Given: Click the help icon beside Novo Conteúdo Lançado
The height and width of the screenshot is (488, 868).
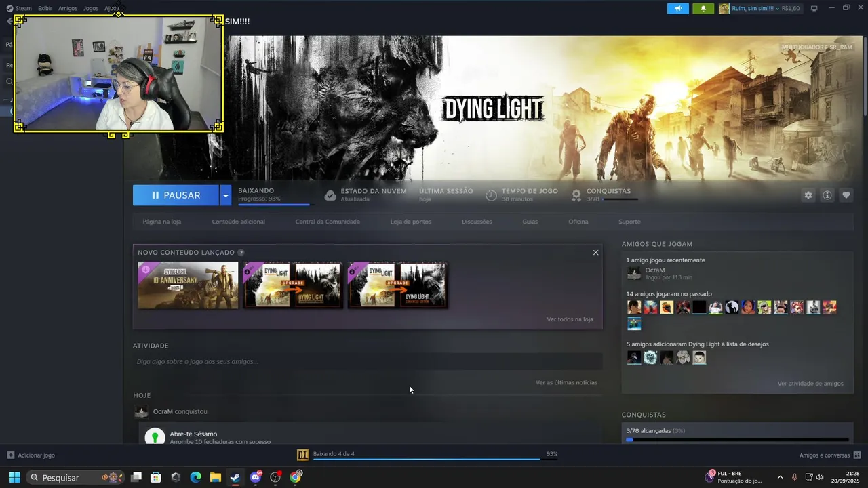Looking at the screenshot, I should tap(241, 252).
